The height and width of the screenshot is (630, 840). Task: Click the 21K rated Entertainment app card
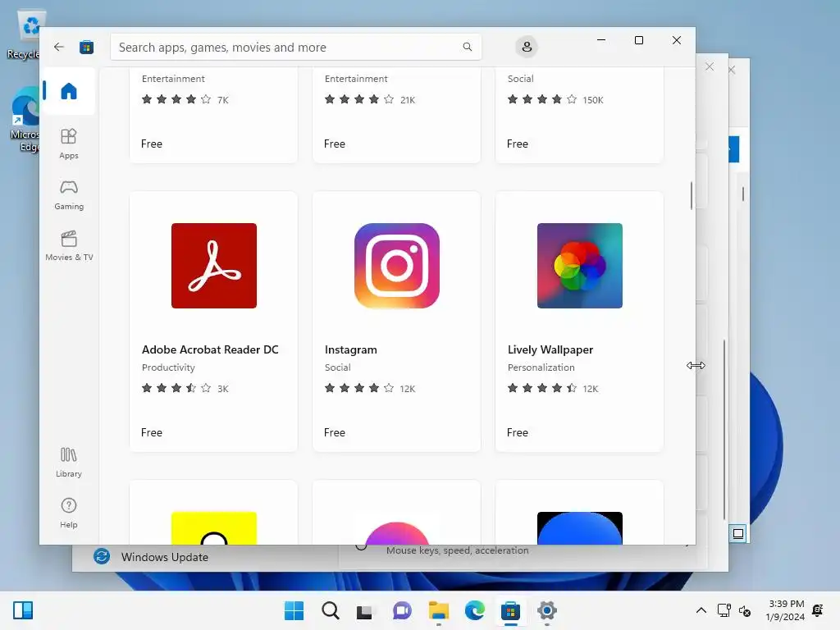(x=397, y=115)
